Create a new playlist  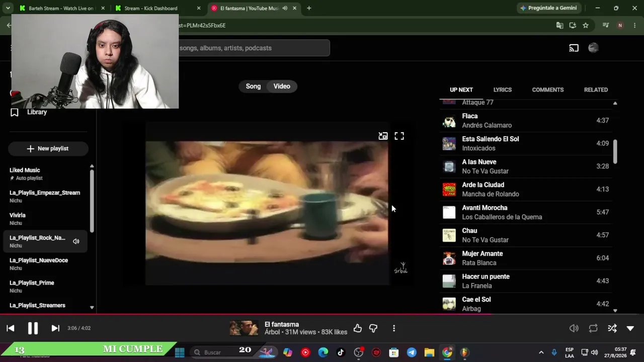tap(48, 149)
